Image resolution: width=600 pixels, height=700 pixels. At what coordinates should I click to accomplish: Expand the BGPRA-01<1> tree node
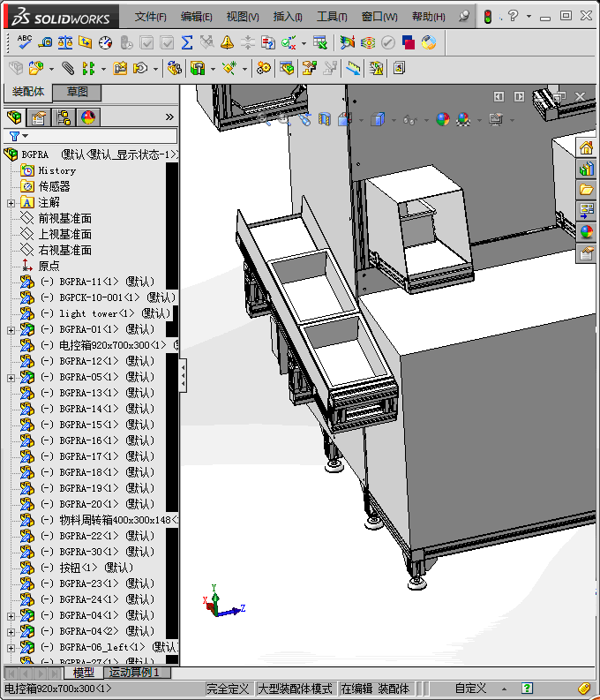11,330
